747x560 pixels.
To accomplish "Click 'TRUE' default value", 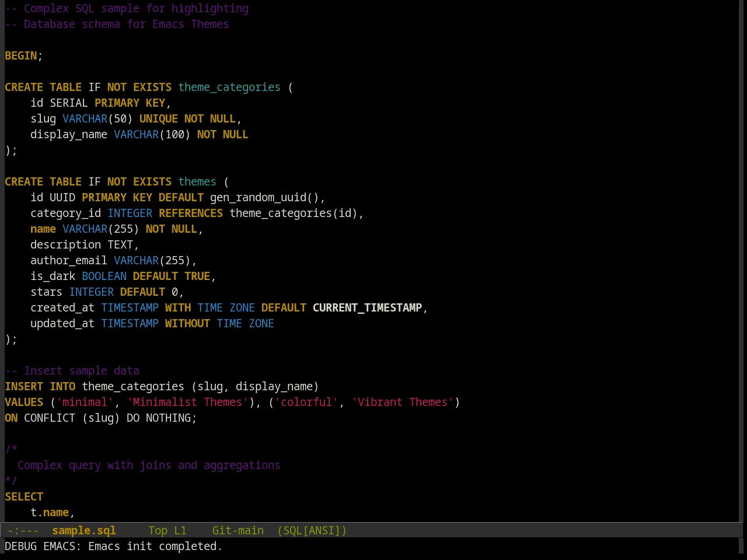I will [197, 276].
